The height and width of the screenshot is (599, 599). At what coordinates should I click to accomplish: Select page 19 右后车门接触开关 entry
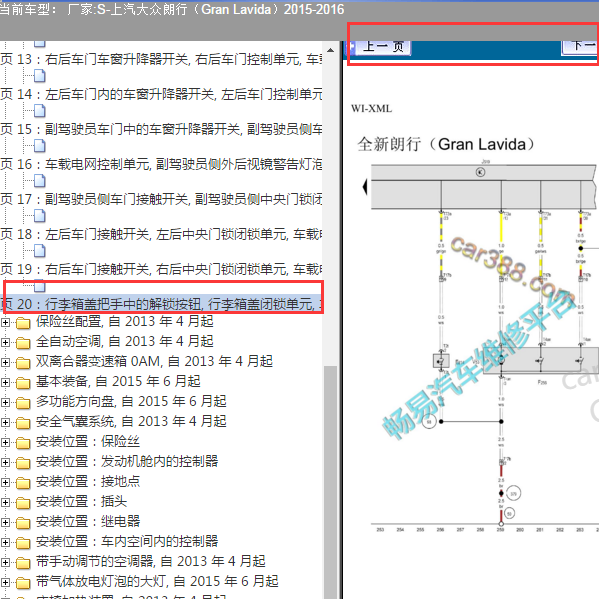coord(161,269)
